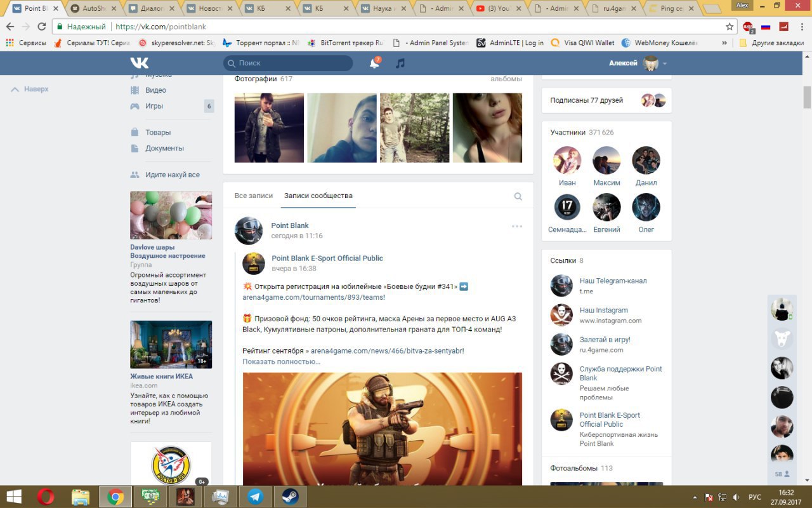Open the 'Идите нахуй все' sidebar group
812x508 pixels.
(x=172, y=175)
